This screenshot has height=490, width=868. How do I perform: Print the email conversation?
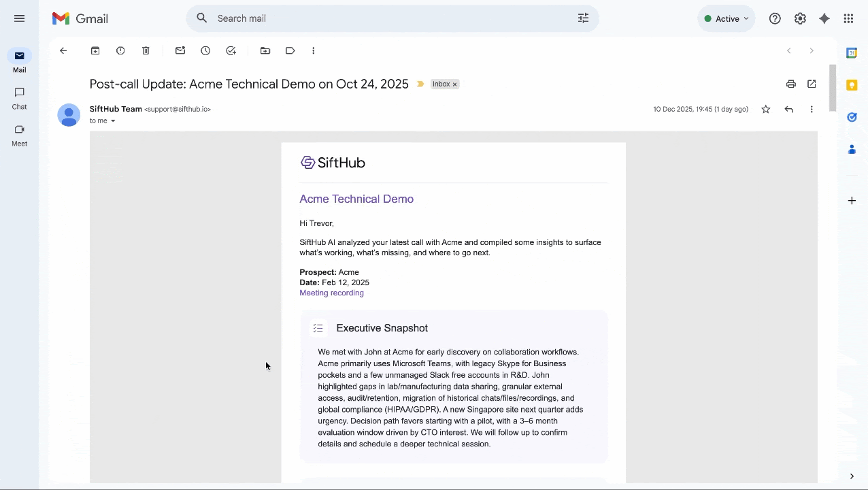[x=790, y=84]
